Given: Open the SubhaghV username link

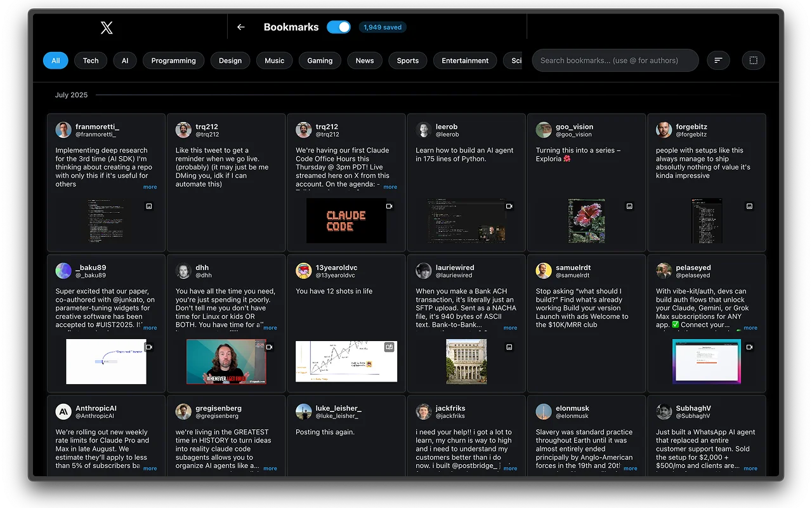Looking at the screenshot, I should click(x=693, y=408).
